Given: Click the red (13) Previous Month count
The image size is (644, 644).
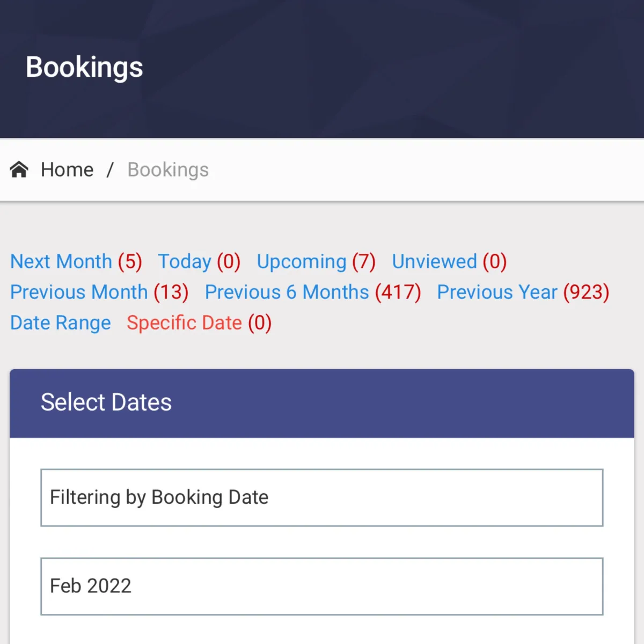Looking at the screenshot, I should 171,292.
